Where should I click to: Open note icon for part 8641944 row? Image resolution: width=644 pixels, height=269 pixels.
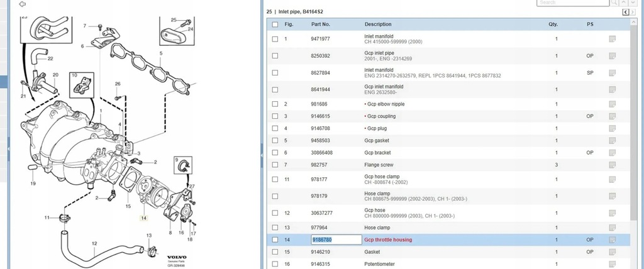click(612, 89)
